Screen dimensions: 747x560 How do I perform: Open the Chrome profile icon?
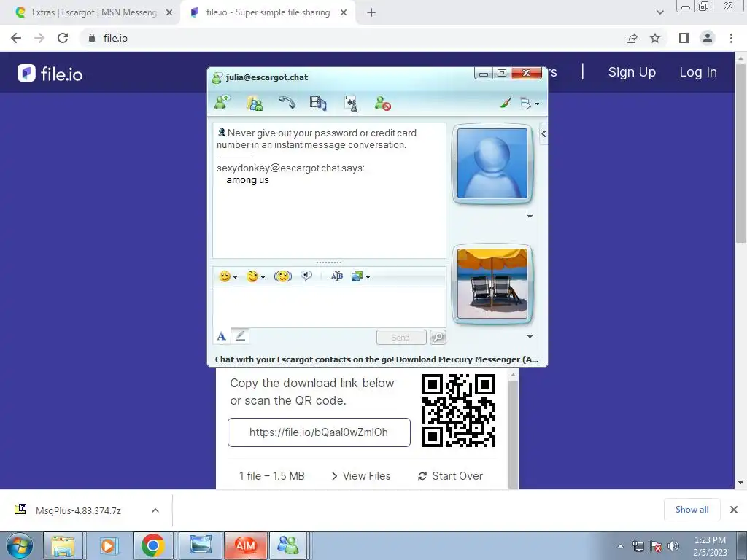(708, 38)
